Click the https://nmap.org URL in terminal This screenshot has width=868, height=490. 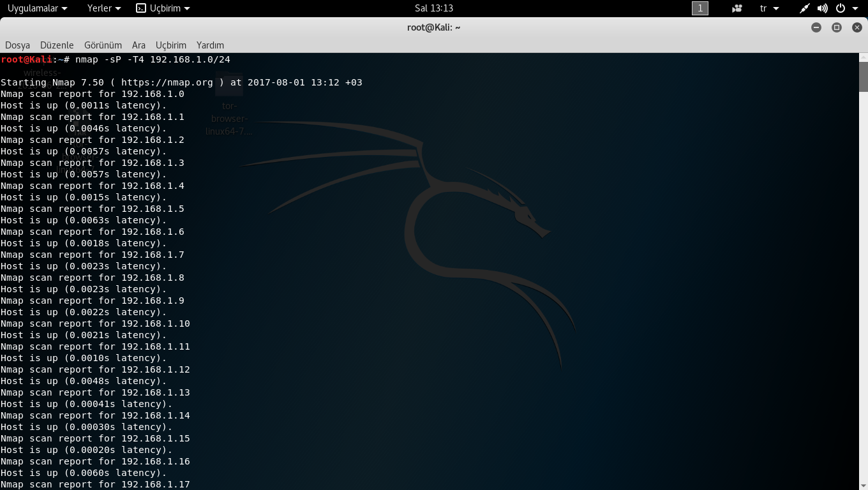167,82
